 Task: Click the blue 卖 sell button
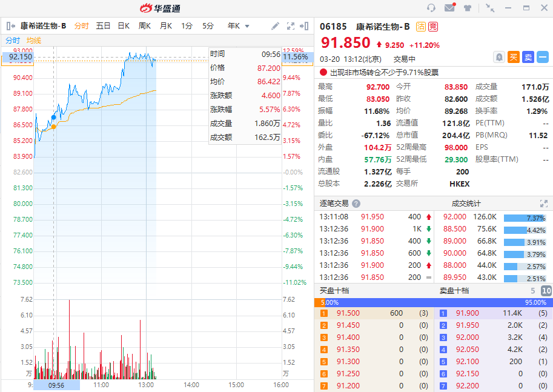tap(528, 57)
